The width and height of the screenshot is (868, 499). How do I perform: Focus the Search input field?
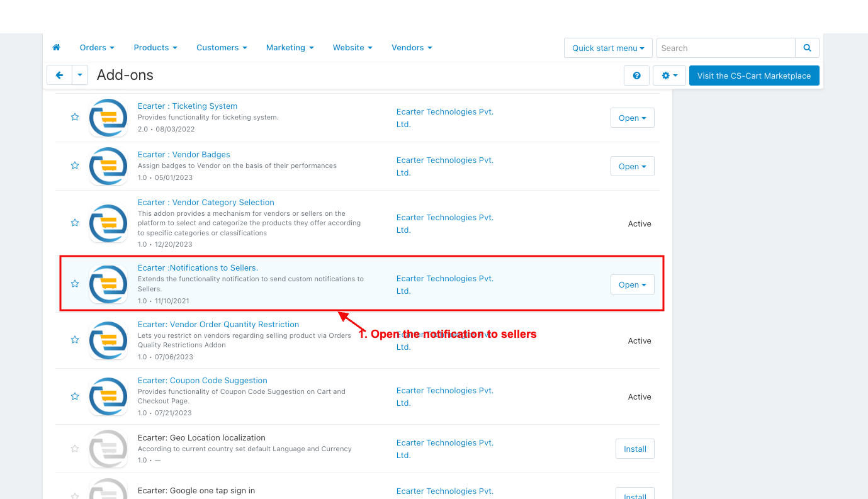(x=726, y=48)
